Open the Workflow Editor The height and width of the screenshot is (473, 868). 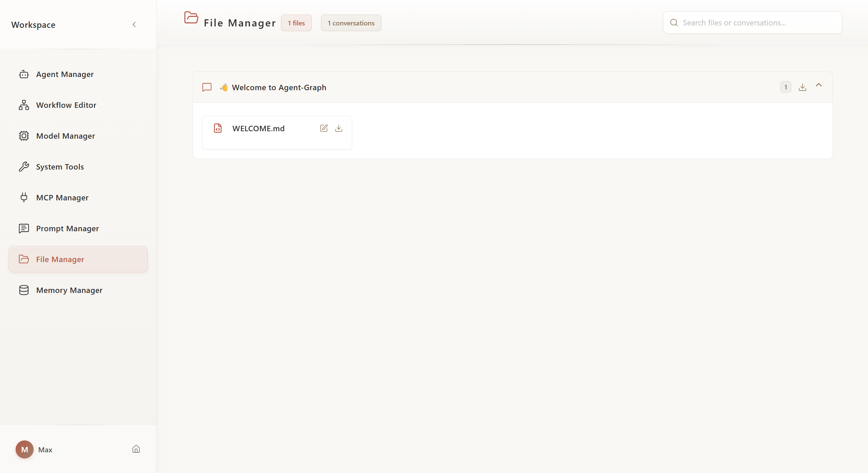[x=66, y=105]
